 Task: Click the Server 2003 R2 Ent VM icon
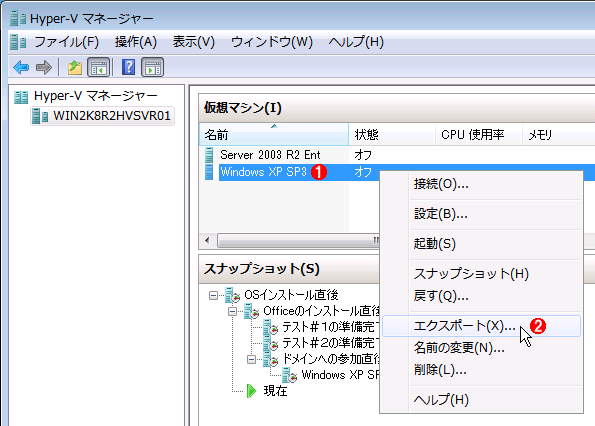tap(209, 155)
